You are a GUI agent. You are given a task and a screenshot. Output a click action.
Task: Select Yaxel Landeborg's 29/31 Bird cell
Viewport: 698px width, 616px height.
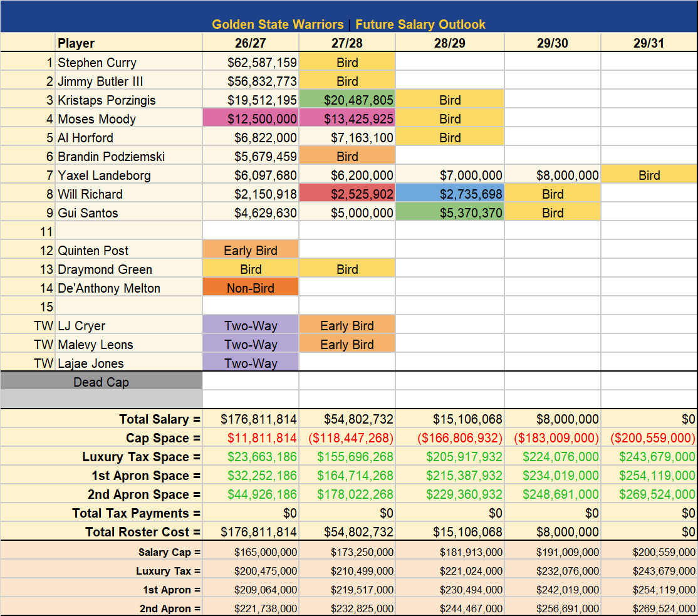tap(649, 175)
